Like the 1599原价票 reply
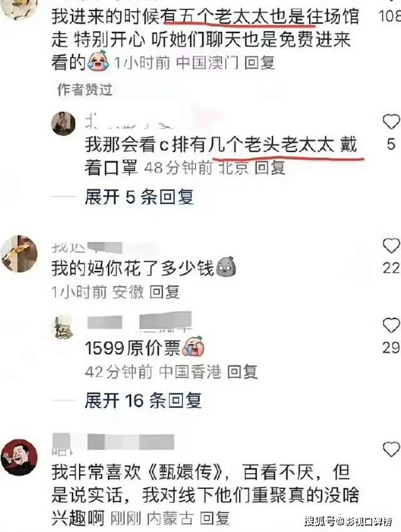The width and height of the screenshot is (401, 532). (x=391, y=325)
